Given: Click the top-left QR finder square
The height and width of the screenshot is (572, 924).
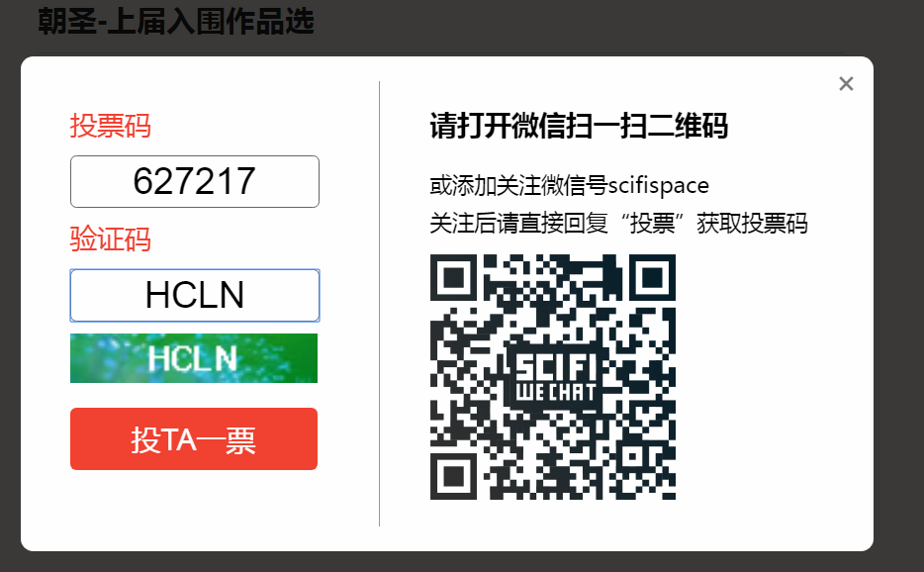Looking at the screenshot, I should click(x=453, y=277).
